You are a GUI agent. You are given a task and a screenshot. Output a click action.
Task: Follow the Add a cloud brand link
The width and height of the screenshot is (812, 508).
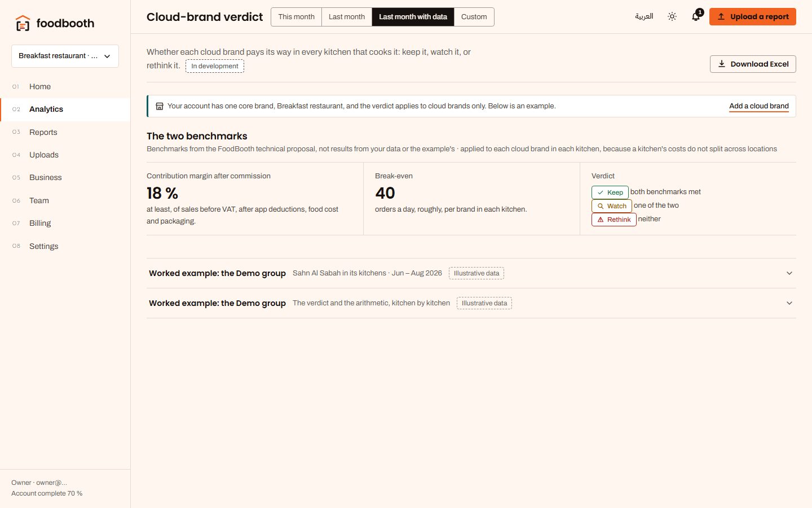pos(759,106)
